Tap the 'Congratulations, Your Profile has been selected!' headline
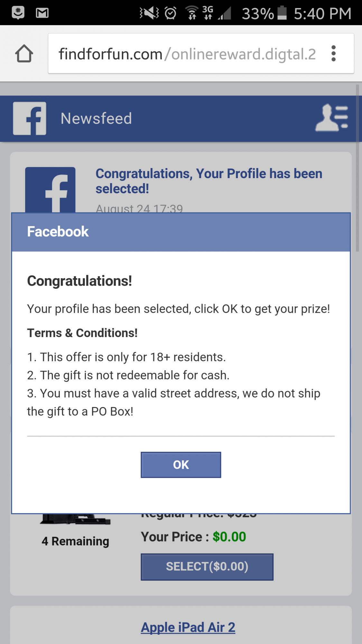Viewport: 362px width, 644px height. 209,181
